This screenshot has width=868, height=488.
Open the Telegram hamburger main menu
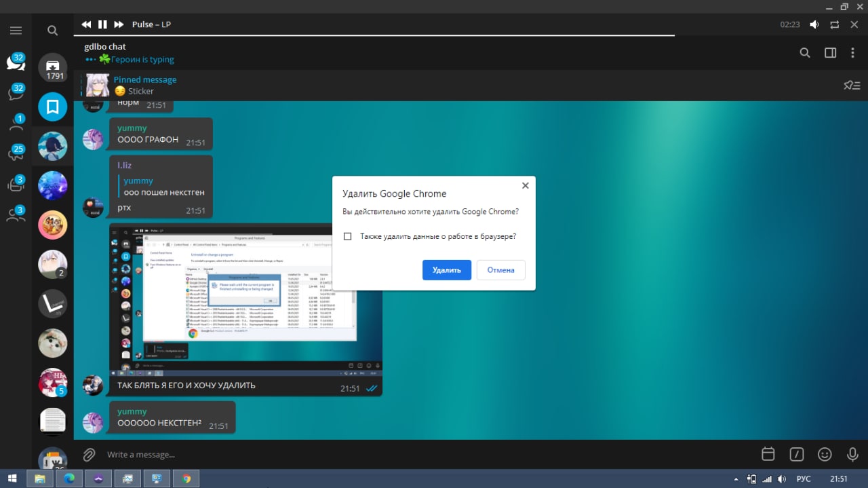click(16, 31)
